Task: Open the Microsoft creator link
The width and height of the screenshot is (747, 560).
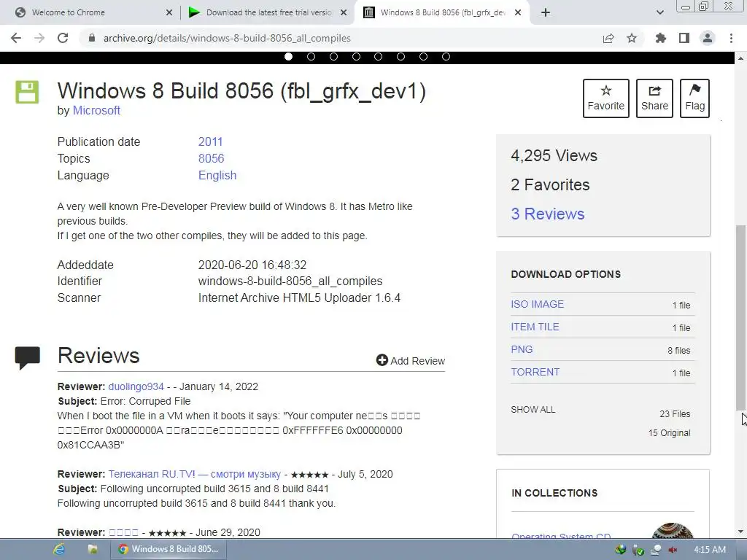Action: [x=96, y=111]
